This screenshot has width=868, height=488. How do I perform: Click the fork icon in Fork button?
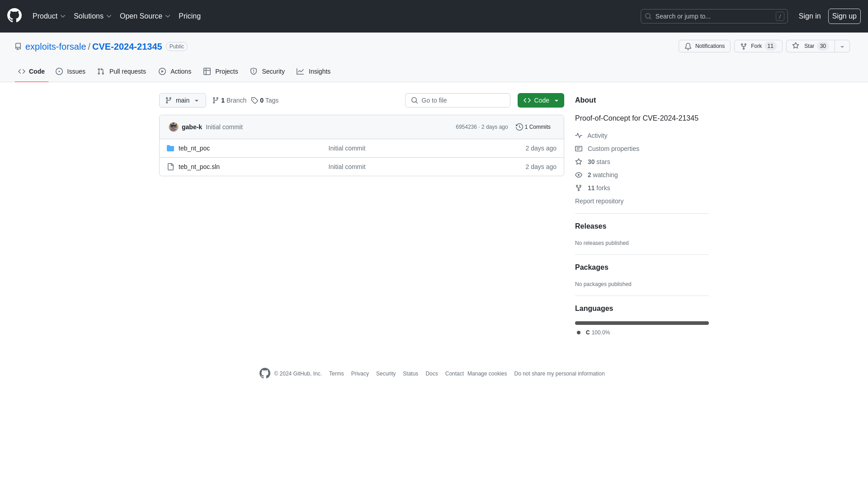(744, 47)
